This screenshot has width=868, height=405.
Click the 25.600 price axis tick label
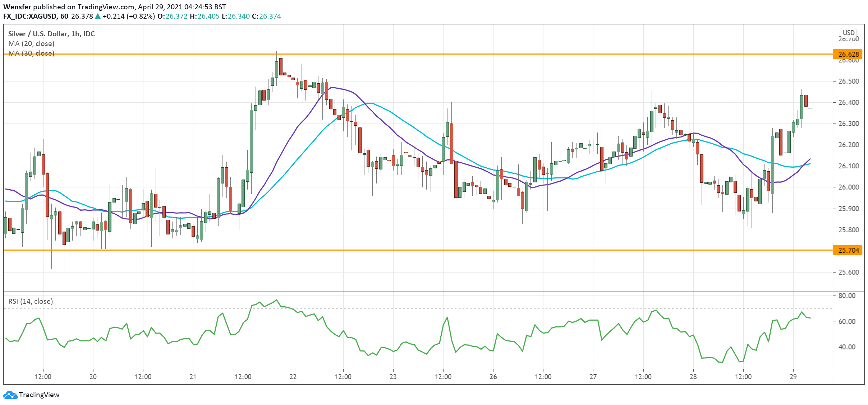(848, 272)
